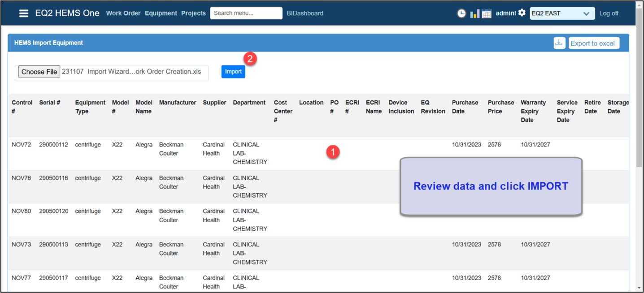Expand the EQ2 EAST facility dropdown

coord(562,13)
